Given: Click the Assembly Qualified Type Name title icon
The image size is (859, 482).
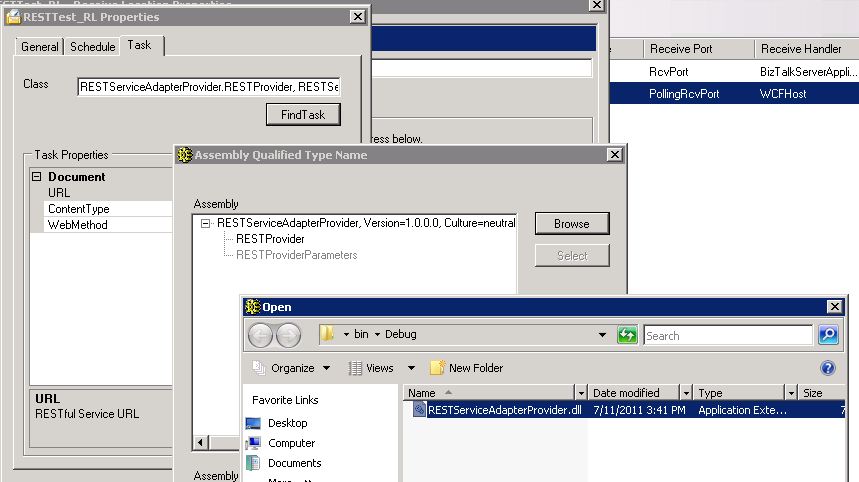Looking at the screenshot, I should 185,155.
